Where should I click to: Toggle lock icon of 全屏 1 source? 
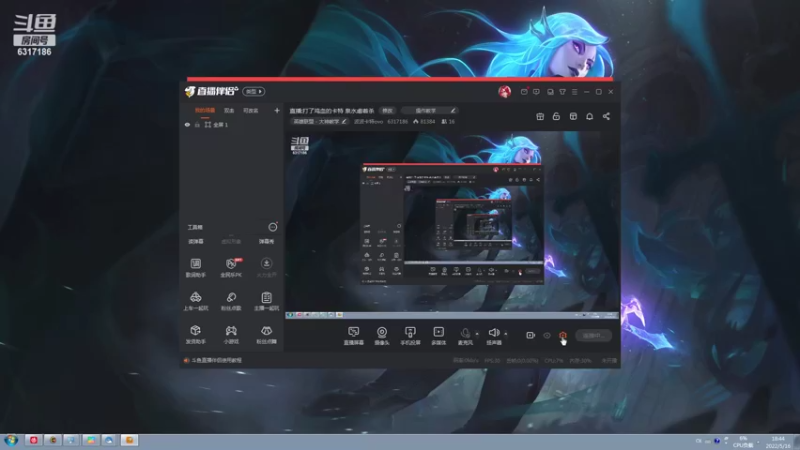point(197,124)
